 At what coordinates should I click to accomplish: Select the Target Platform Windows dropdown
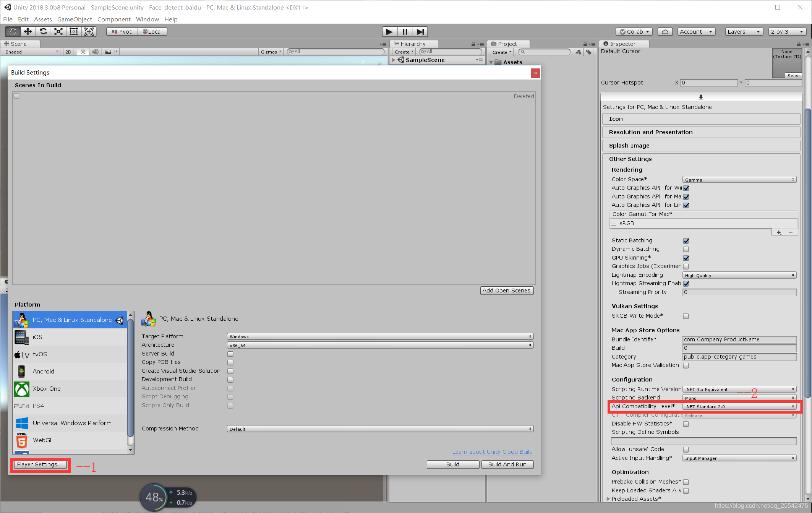click(x=381, y=336)
